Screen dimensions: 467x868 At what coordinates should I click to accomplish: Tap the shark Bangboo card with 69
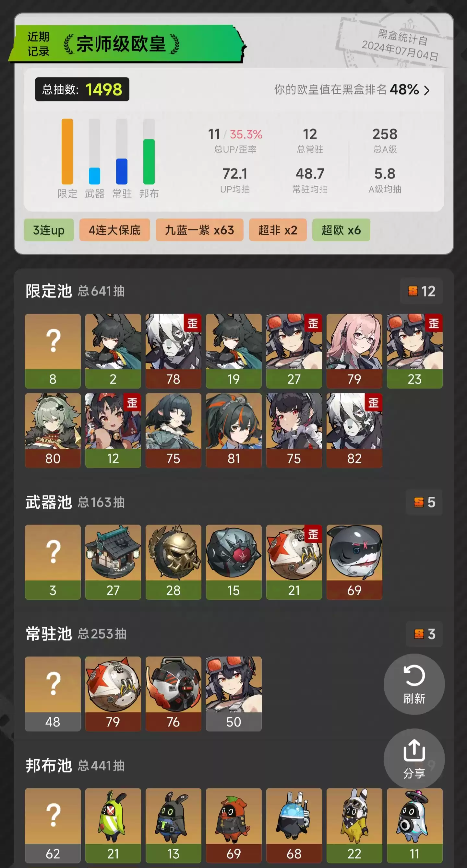pos(354,562)
